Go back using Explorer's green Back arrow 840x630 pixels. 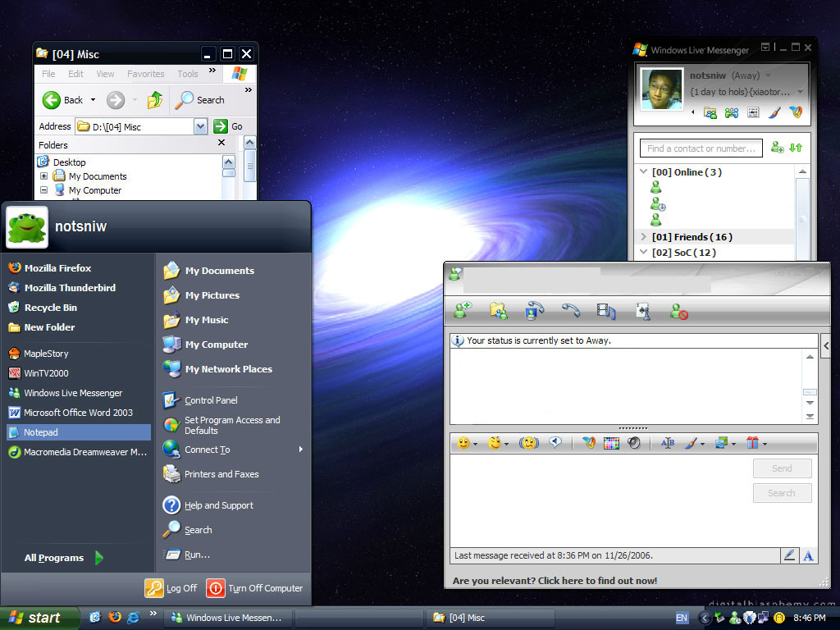click(x=52, y=100)
